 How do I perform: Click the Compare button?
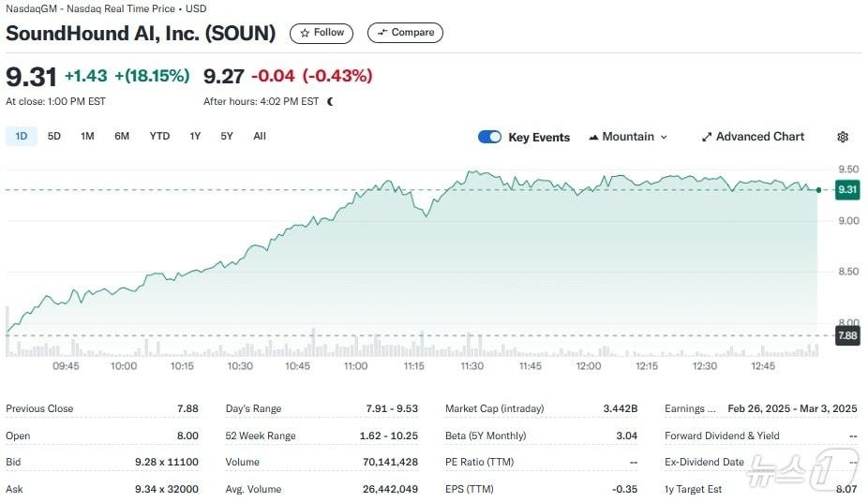(405, 33)
